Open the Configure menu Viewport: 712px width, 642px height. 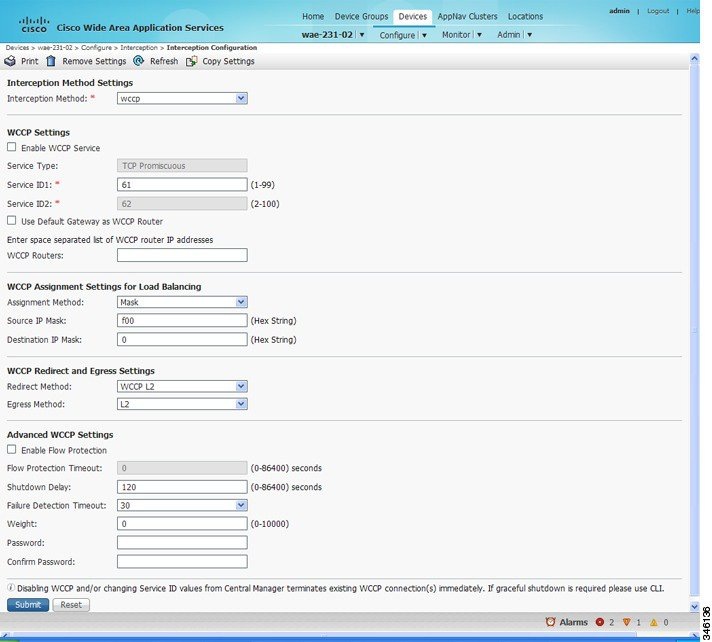397,35
